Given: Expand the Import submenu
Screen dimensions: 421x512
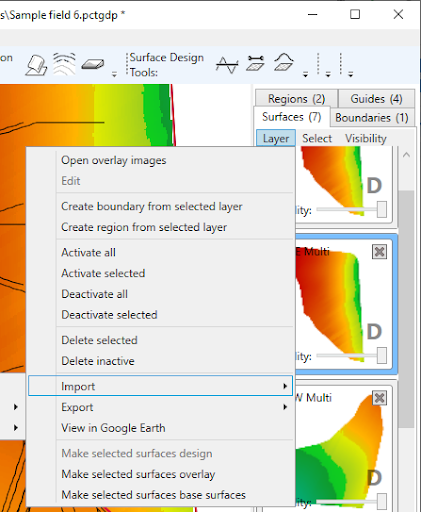Looking at the screenshot, I should click(160, 386).
